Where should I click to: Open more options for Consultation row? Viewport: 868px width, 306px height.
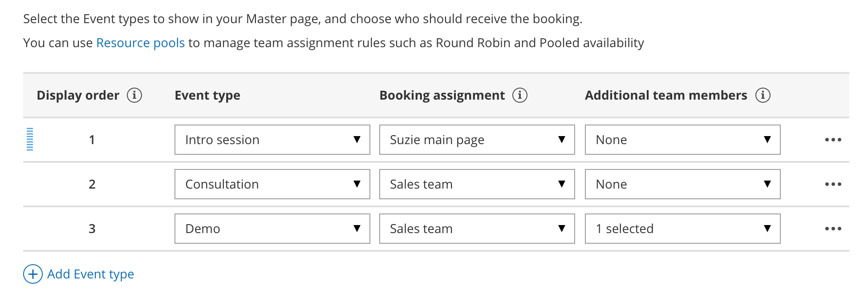click(833, 184)
